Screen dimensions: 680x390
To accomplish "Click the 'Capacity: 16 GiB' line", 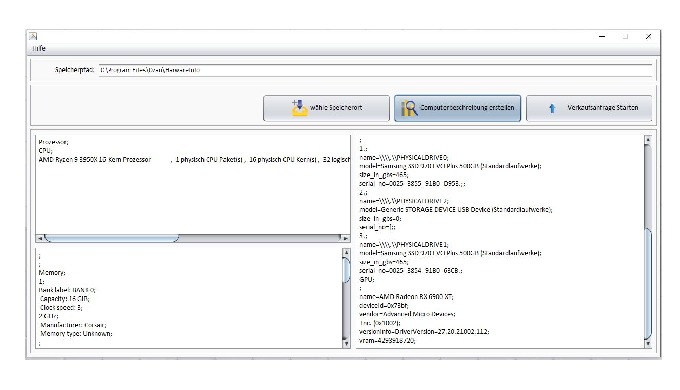I will 65,298.
